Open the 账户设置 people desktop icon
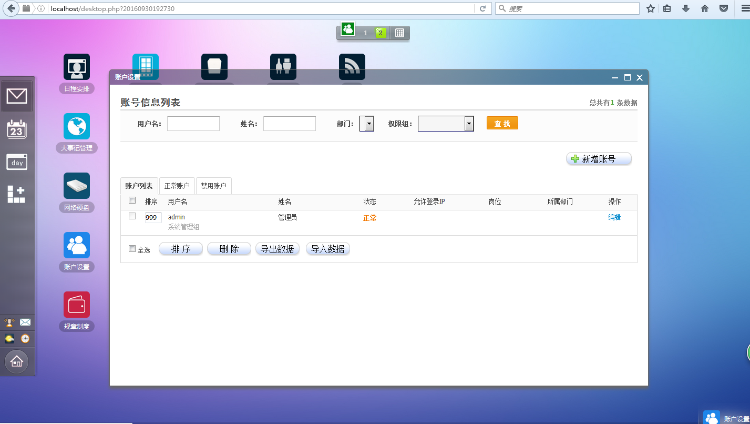750x424 pixels. pyautogui.click(x=77, y=245)
